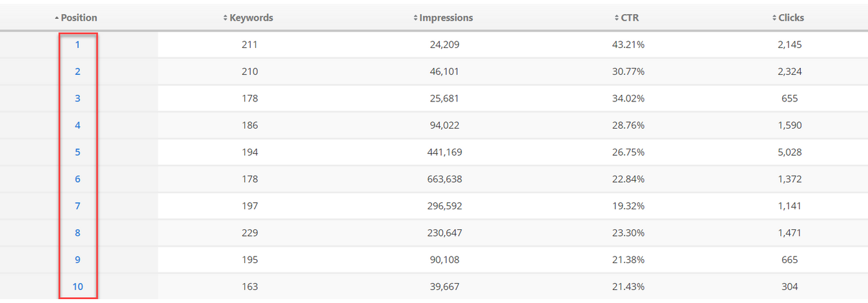
Task: Open position 3 link
Action: (x=77, y=98)
